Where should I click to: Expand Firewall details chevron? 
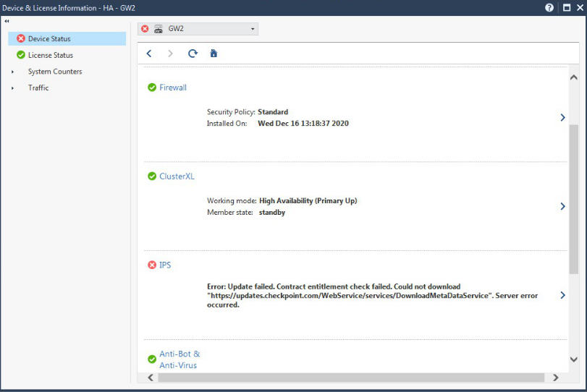(x=562, y=117)
